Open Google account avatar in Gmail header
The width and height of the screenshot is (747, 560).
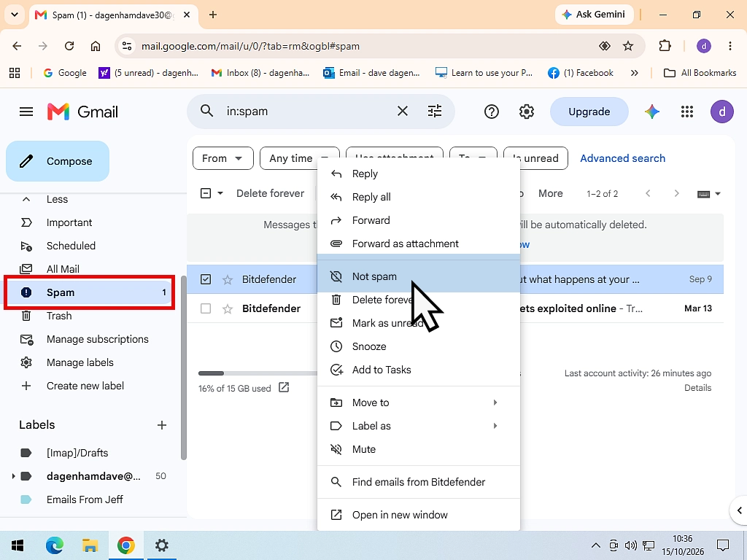coord(721,112)
